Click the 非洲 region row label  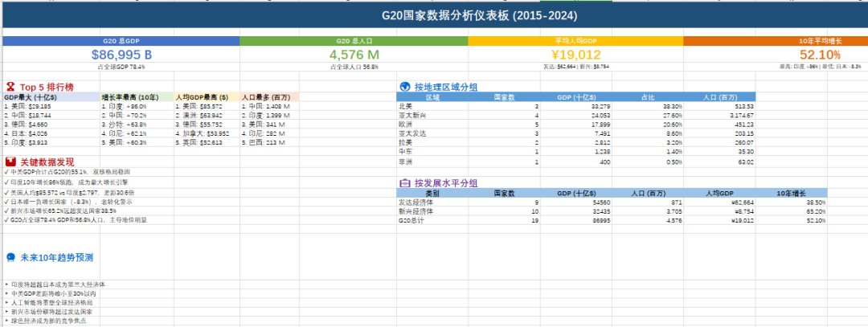click(404, 162)
